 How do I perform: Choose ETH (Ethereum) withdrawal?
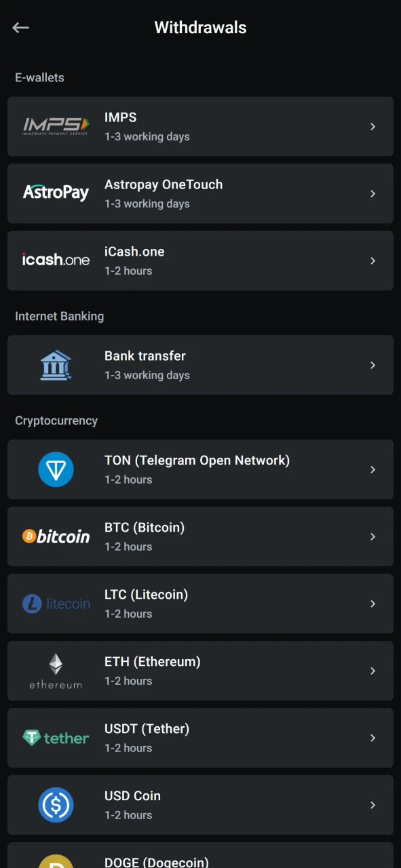[200, 671]
